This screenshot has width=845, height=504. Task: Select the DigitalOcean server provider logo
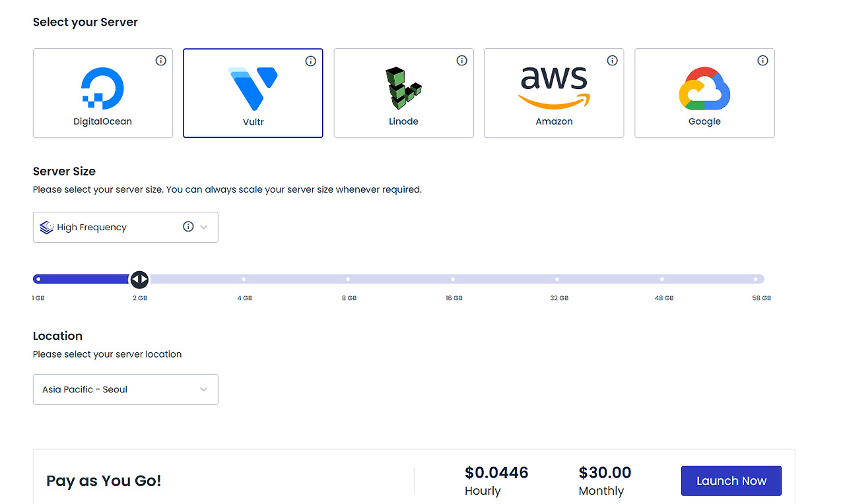pos(102,86)
